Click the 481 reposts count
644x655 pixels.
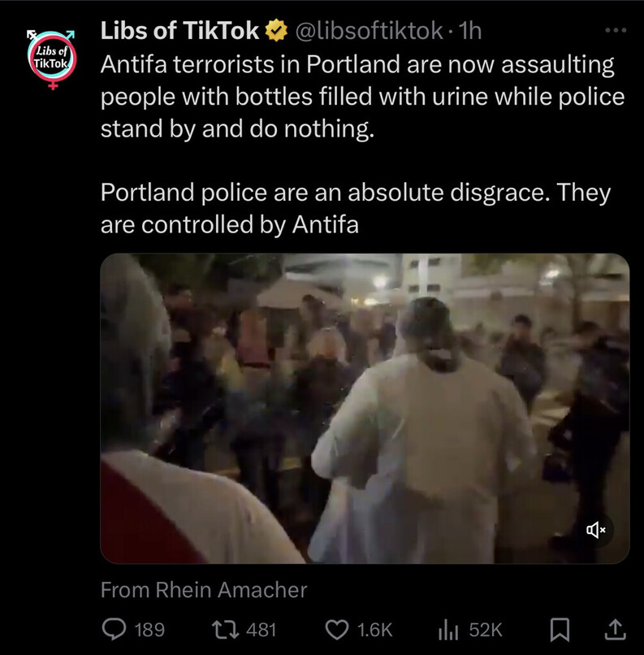(x=261, y=630)
